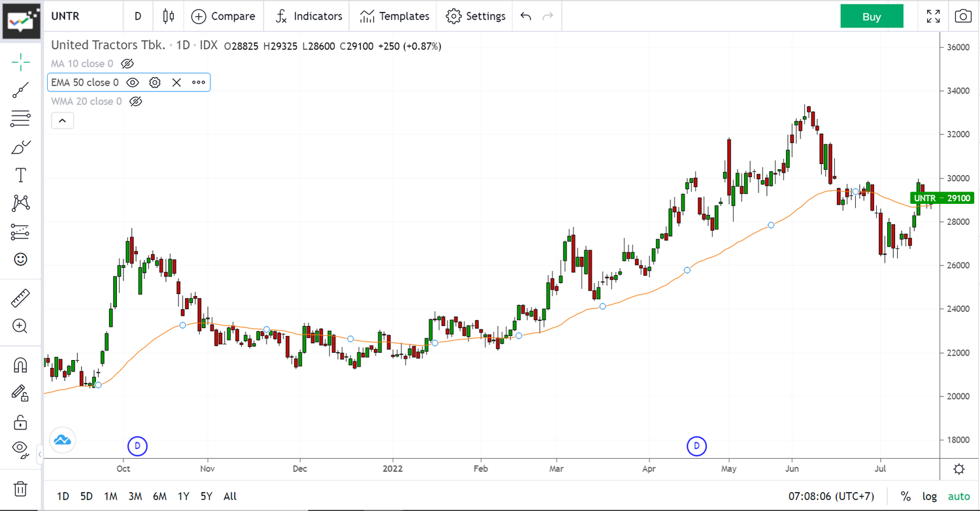The width and height of the screenshot is (980, 511).
Task: Hide the EMA 50 line with its eye toggle
Action: coord(133,82)
